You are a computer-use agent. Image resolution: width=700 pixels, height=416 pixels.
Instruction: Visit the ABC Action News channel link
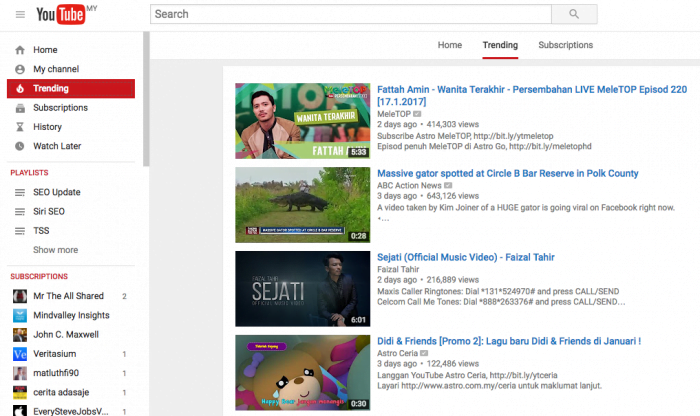click(409, 185)
